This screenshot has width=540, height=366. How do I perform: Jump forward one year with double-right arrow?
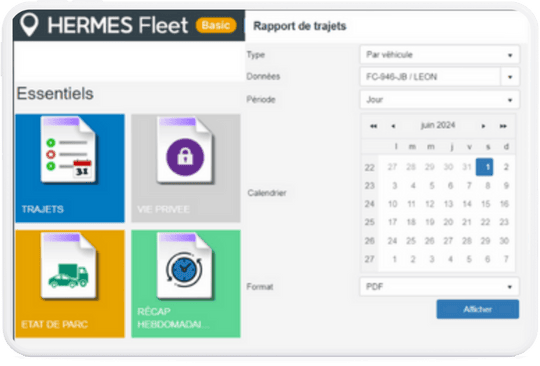[x=503, y=126]
